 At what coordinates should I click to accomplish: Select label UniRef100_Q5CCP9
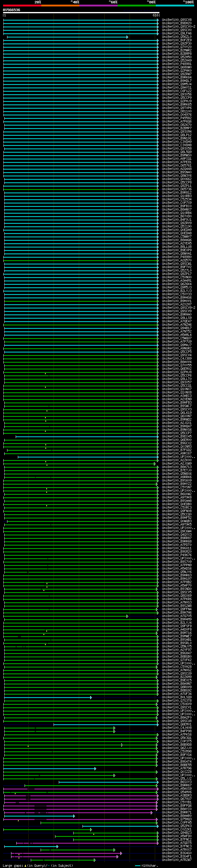(177, 97)
